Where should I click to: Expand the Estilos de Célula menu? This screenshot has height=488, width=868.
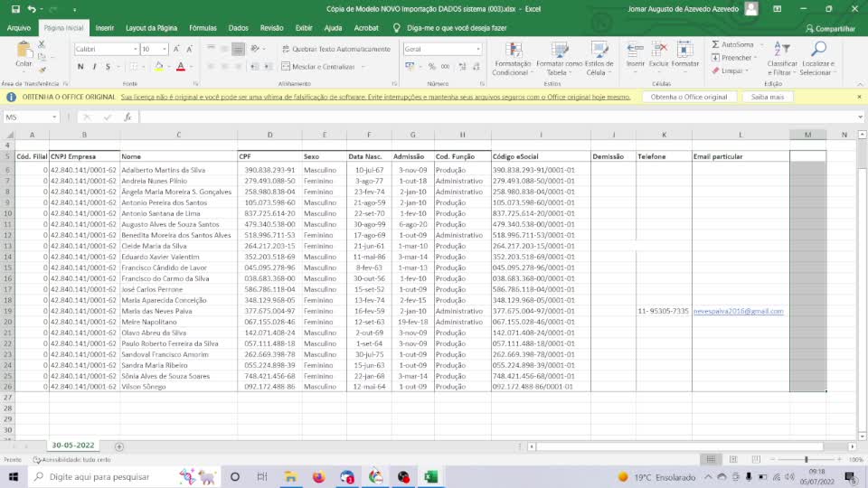pyautogui.click(x=599, y=59)
